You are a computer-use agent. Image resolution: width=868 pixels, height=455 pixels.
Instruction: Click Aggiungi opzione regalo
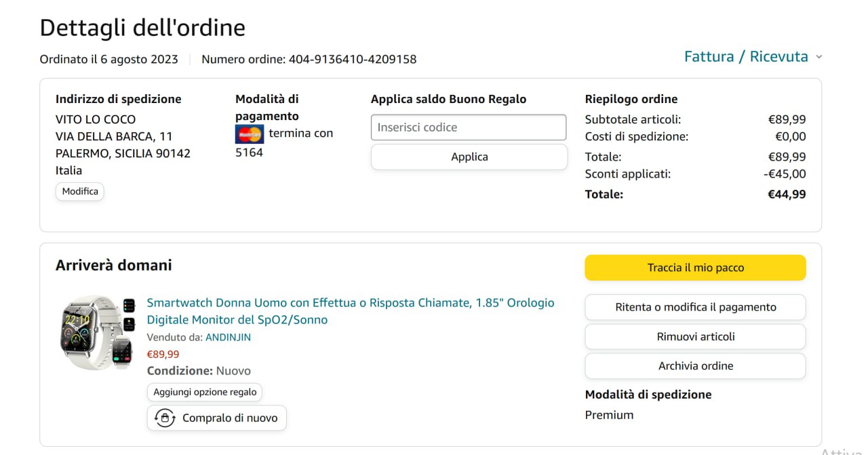205,392
